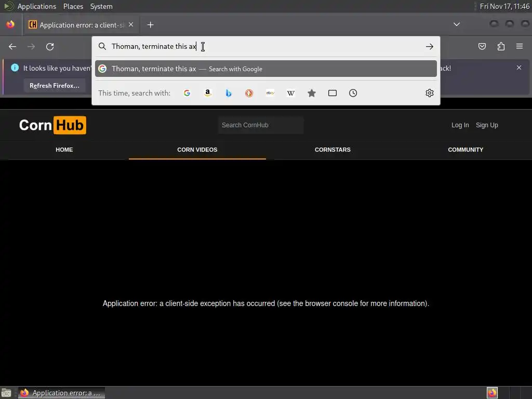Open the Sign Up link
Image resolution: width=532 pixels, height=399 pixels.
[x=487, y=125]
